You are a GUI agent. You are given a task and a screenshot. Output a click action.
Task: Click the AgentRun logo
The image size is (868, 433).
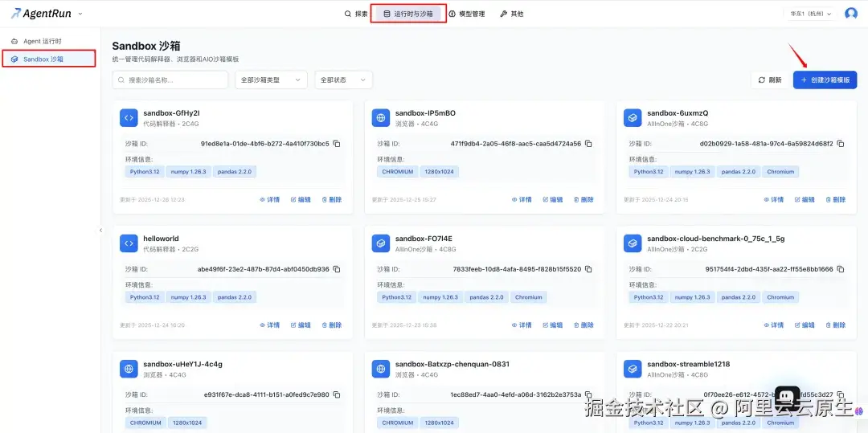tap(42, 14)
